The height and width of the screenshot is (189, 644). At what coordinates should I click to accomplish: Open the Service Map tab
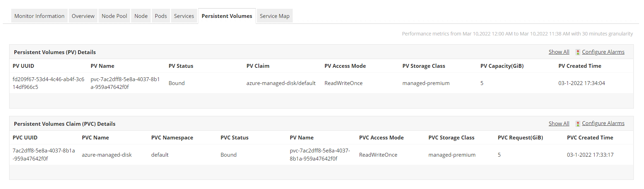click(x=274, y=16)
